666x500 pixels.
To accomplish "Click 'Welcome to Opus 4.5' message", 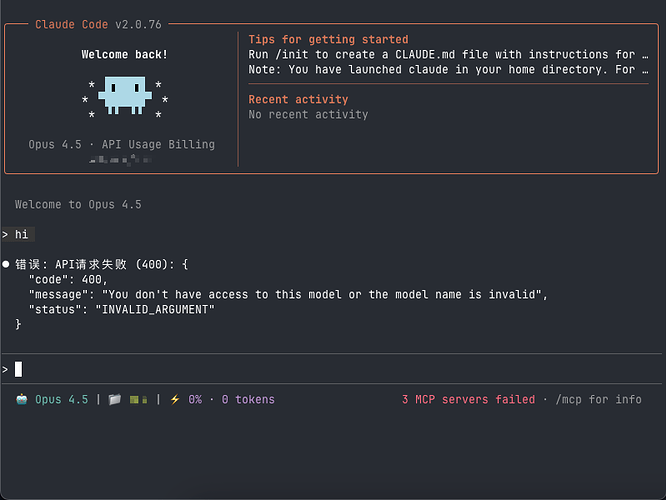I will (x=78, y=205).
